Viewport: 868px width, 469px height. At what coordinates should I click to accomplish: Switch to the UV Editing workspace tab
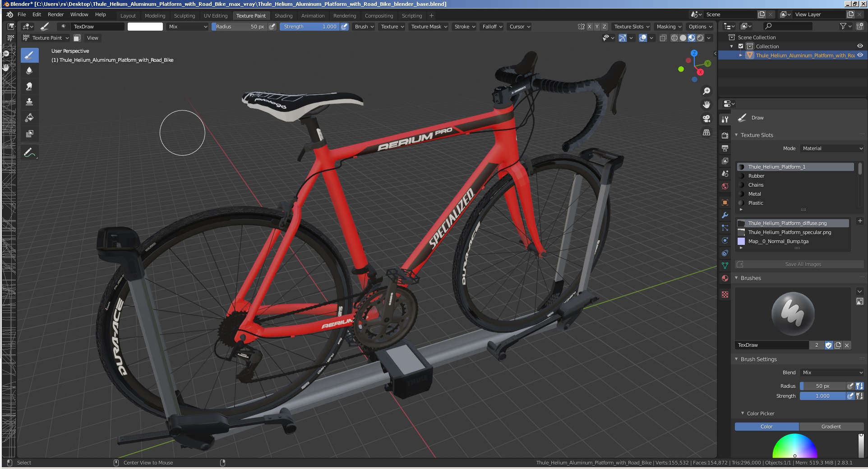point(216,16)
